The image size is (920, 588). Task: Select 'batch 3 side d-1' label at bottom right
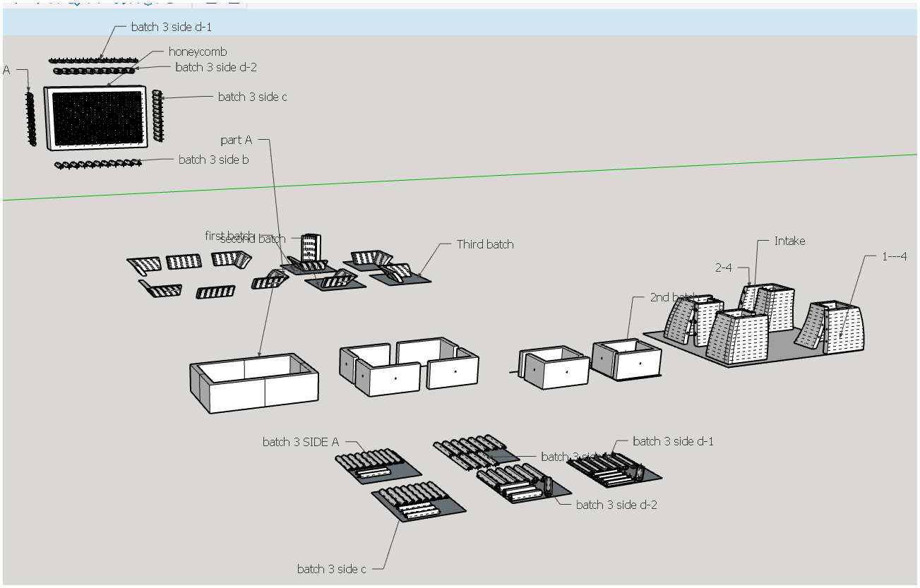tap(673, 441)
